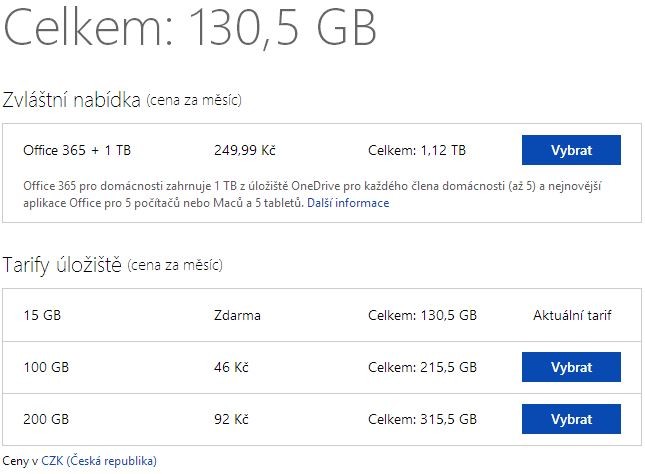Click the Aktuální tarif label
The height and width of the screenshot is (474, 645).
(572, 315)
